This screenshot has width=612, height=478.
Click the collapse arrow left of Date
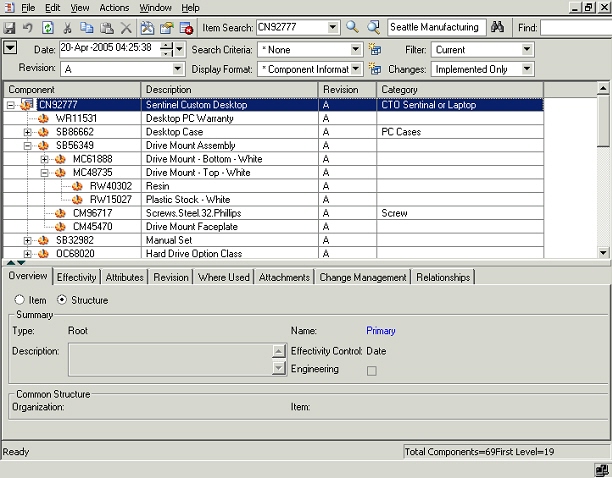tap(10, 48)
